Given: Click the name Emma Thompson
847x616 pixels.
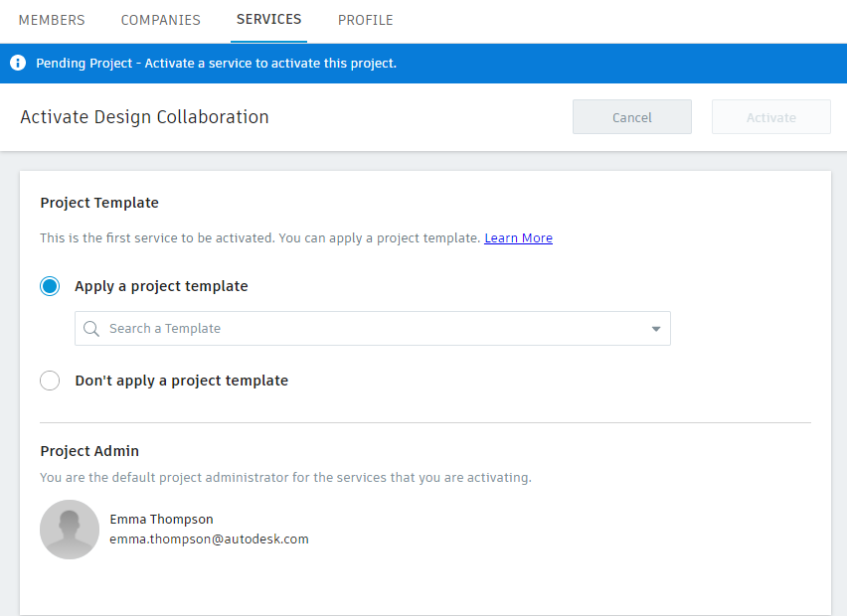Looking at the screenshot, I should point(161,519).
